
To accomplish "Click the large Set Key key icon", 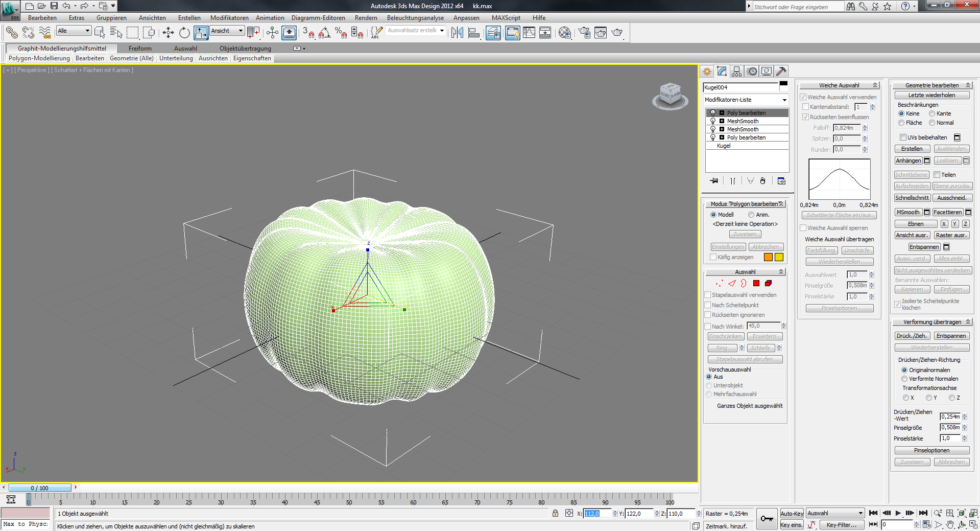I will tap(767, 519).
